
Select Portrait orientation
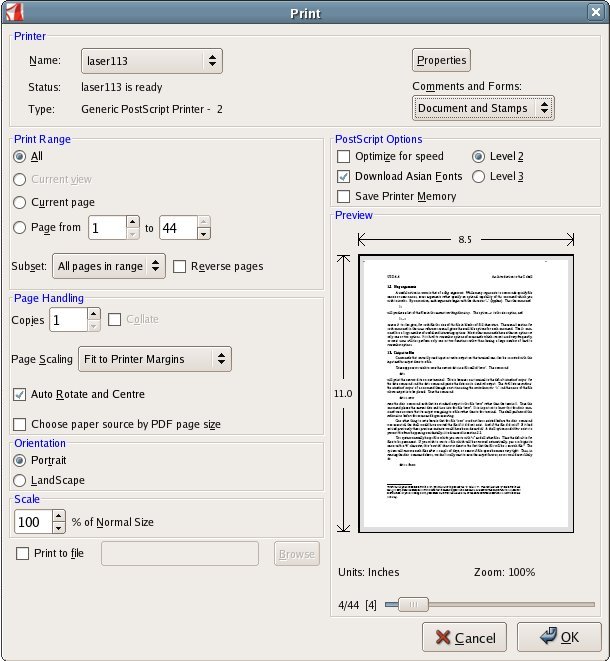tap(19, 460)
